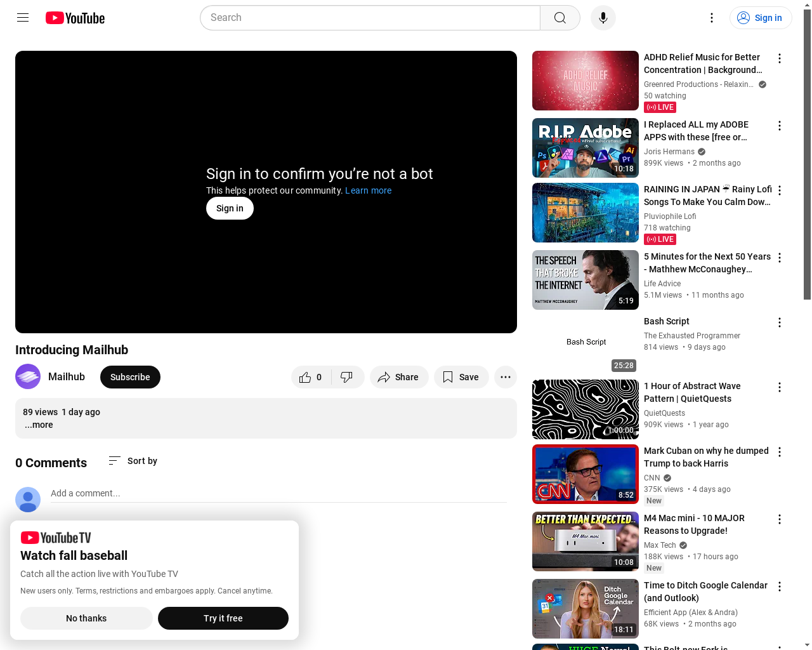Click the 'Introducing Mailhub' video title

(x=72, y=350)
